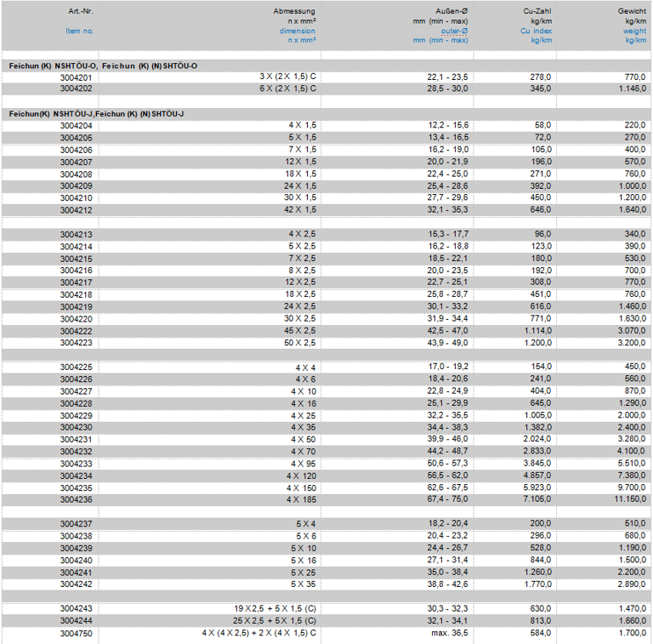Click the Cu-Zahl column header
Screen dimensions: 653x644
537,11
